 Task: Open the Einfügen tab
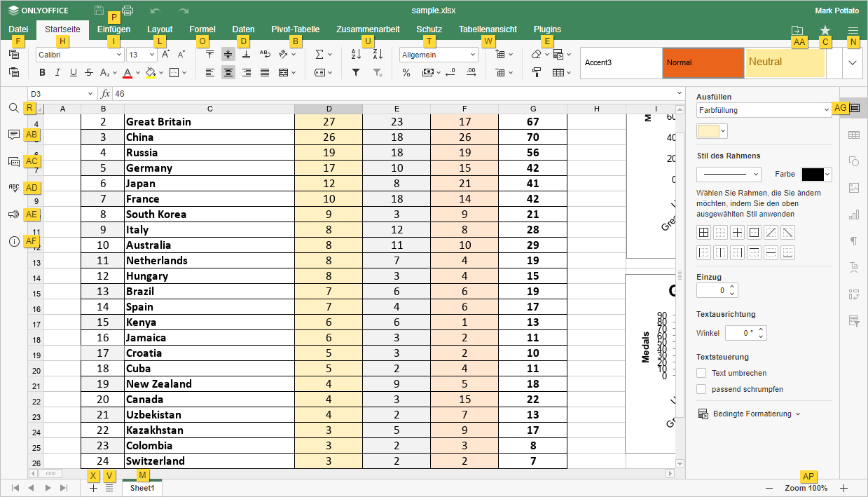click(113, 29)
